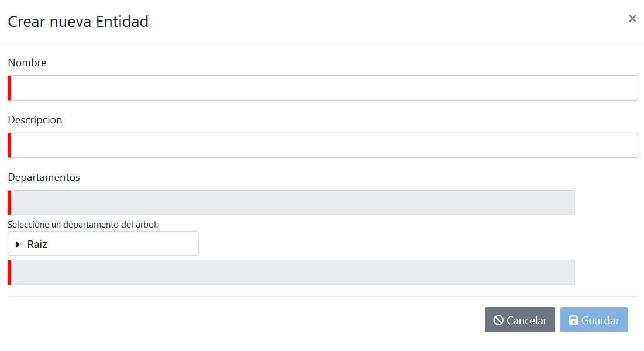Click the 'Crear nueva Entidad' dialog title

coord(78,22)
